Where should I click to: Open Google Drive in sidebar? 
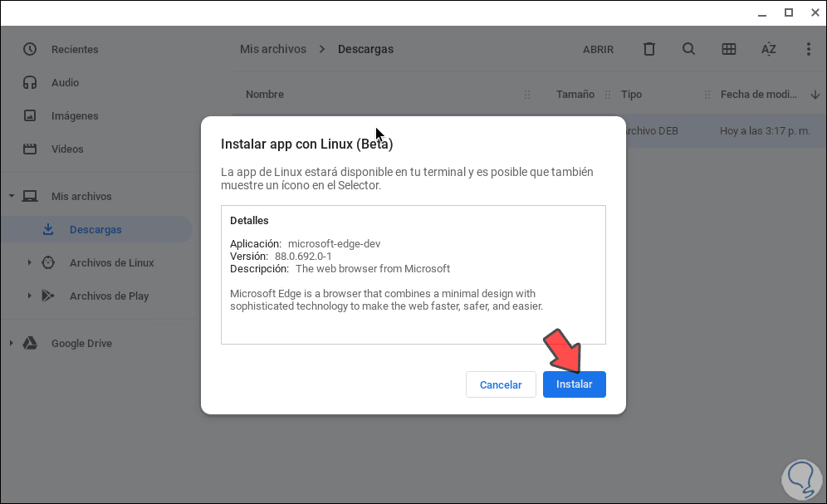81,344
